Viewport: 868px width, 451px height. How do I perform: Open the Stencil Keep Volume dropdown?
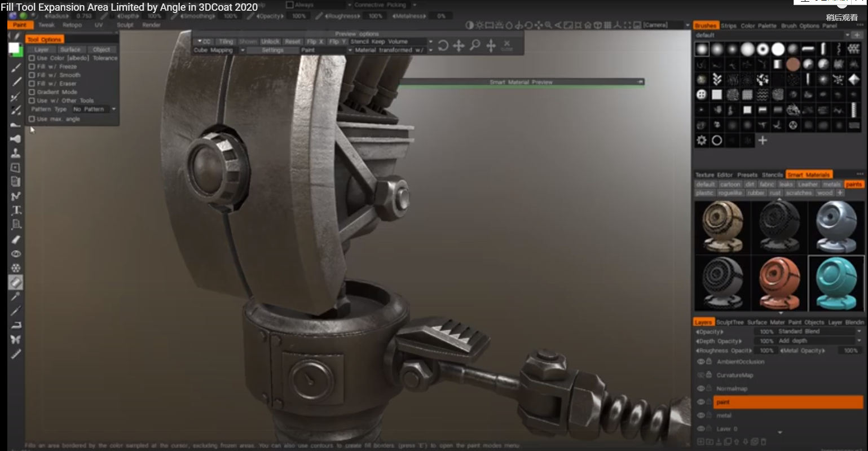(x=391, y=42)
